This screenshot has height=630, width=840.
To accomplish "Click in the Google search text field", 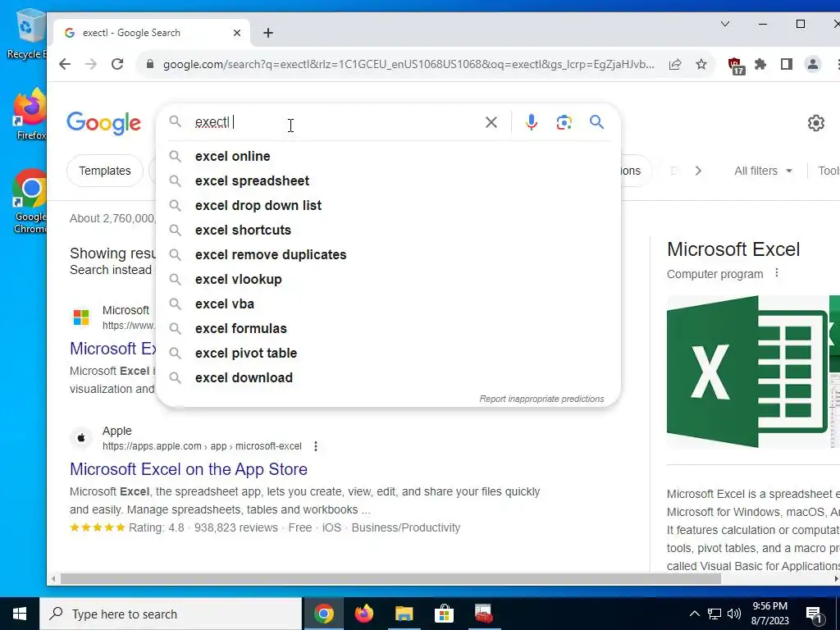I will (x=335, y=122).
